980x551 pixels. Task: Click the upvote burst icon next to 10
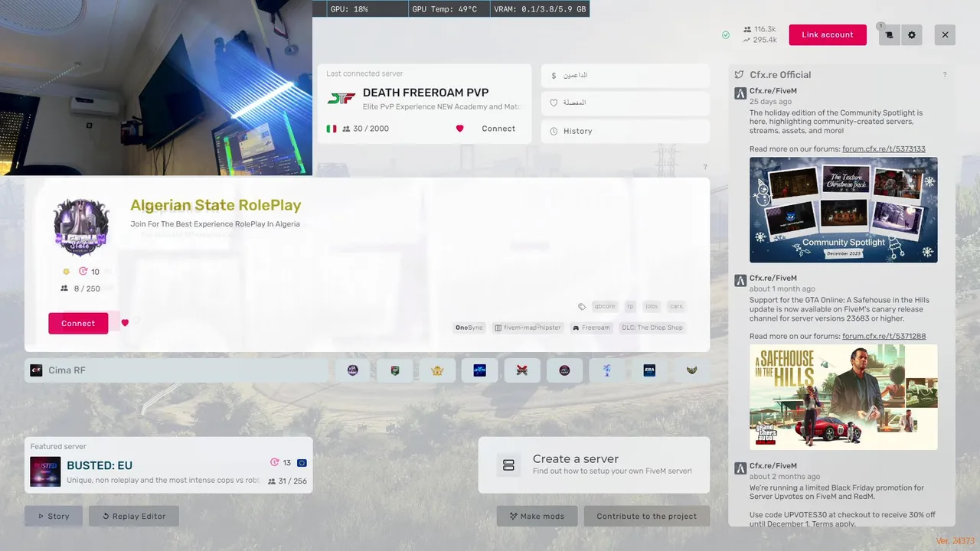coord(83,272)
